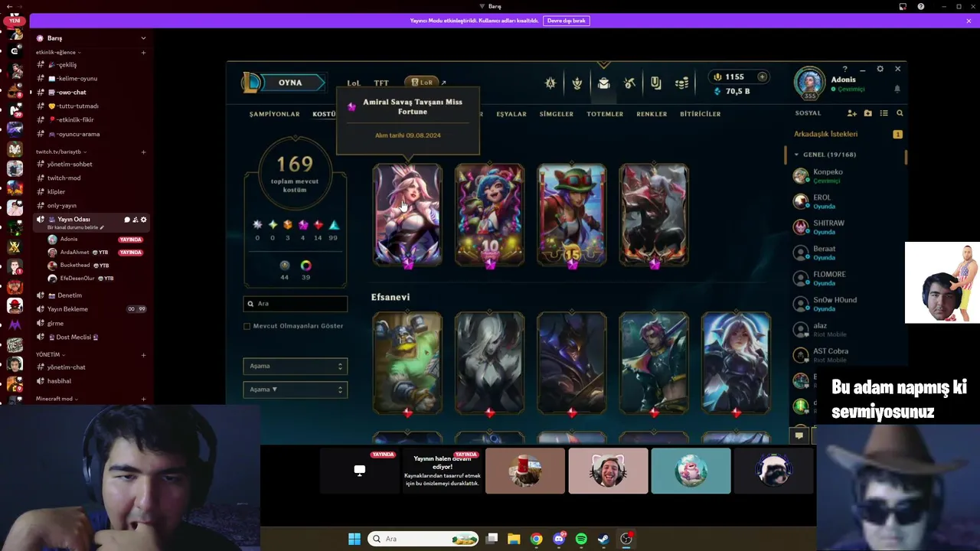Open the League client Loot (hextech crafting) icon
980x551 pixels.
click(629, 83)
